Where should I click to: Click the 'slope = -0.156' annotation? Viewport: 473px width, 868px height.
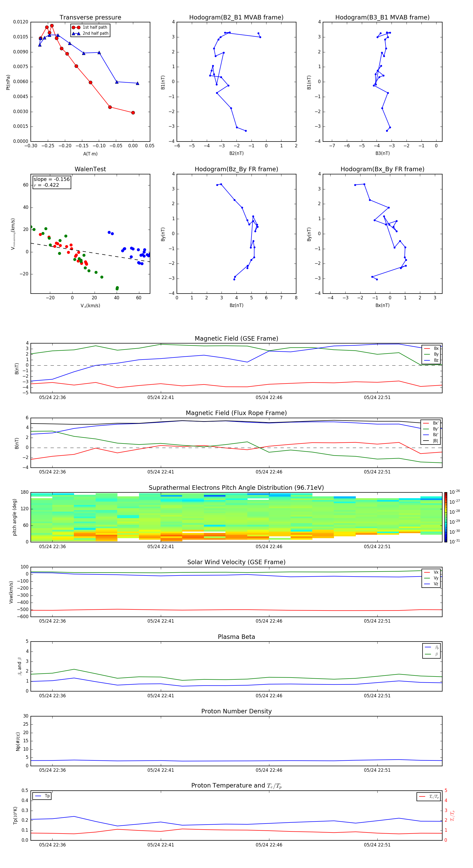[52, 179]
